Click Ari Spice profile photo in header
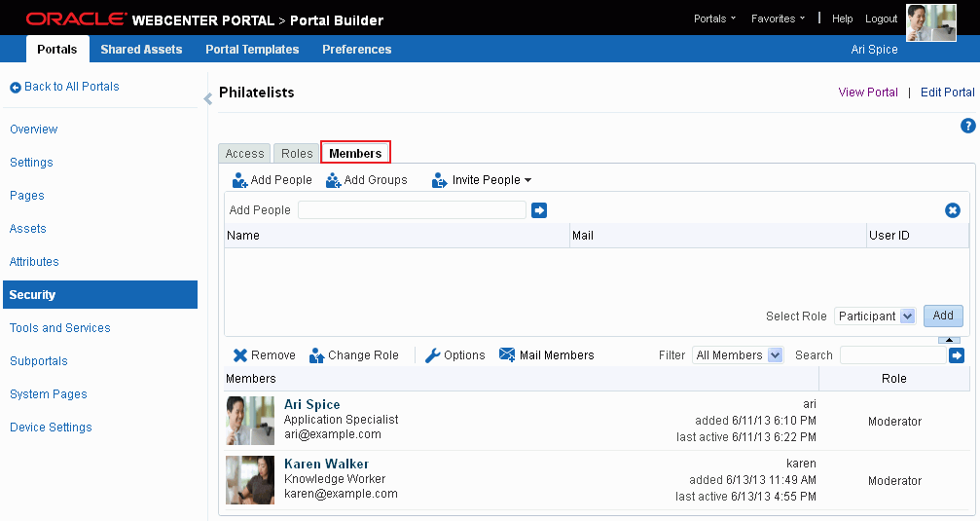This screenshot has width=980, height=521. click(931, 22)
